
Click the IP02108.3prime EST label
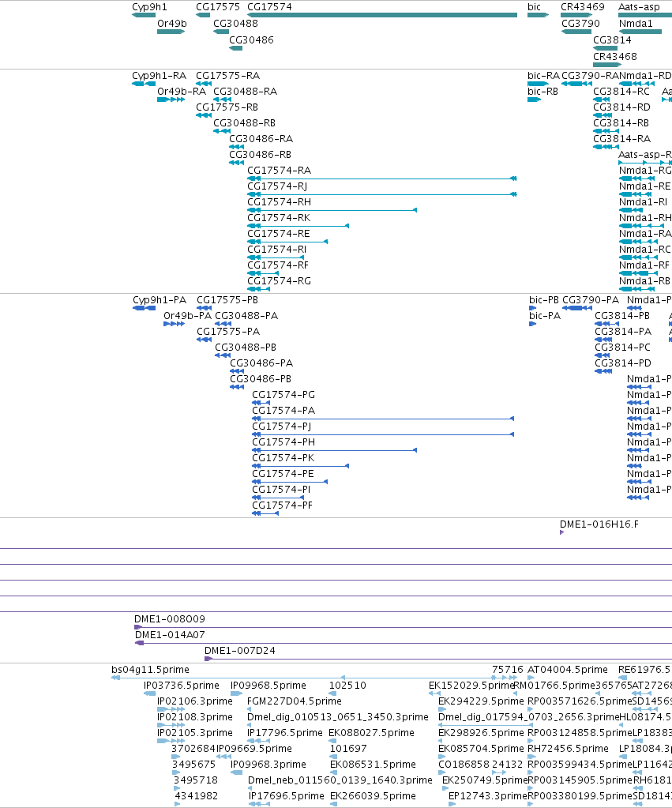(195, 717)
